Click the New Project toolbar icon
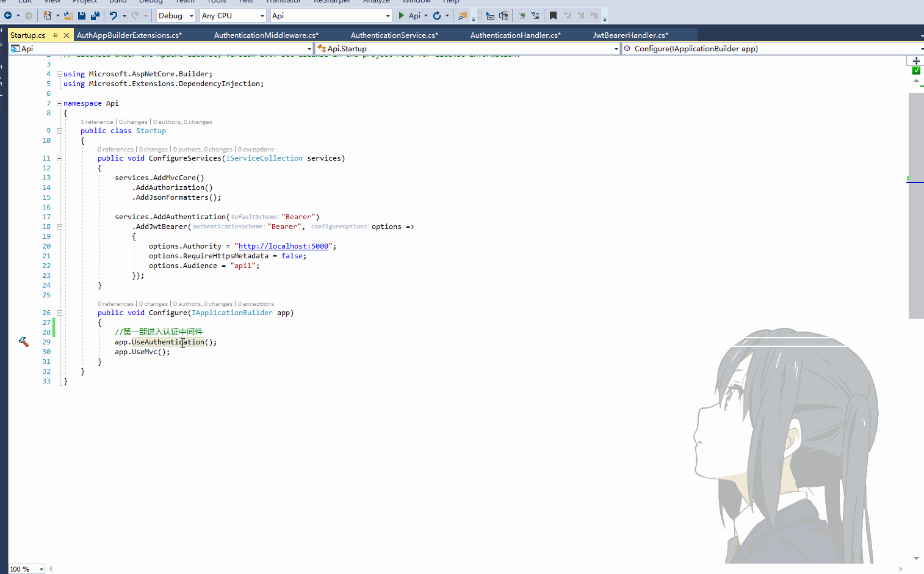Image resolution: width=924 pixels, height=574 pixels. (x=48, y=16)
